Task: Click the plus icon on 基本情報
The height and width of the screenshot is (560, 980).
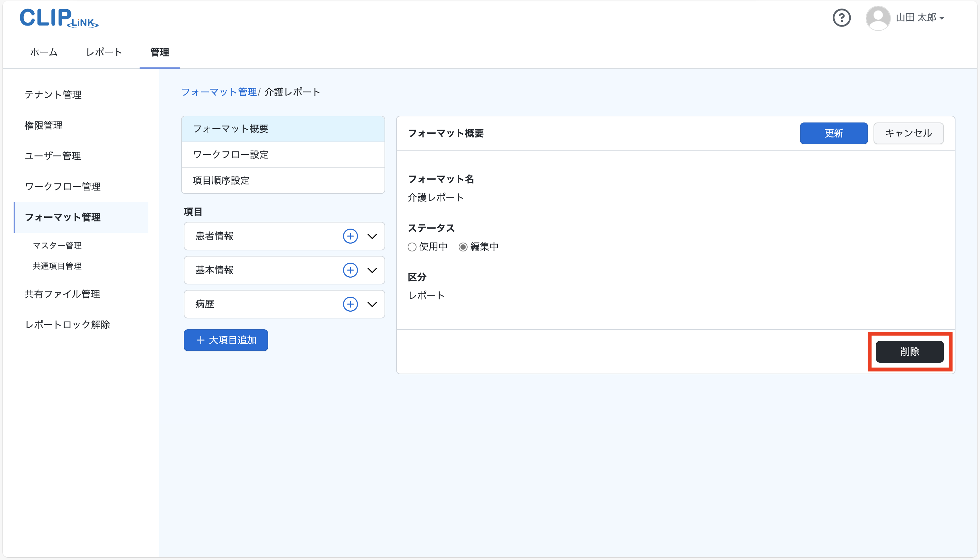Action: coord(350,270)
